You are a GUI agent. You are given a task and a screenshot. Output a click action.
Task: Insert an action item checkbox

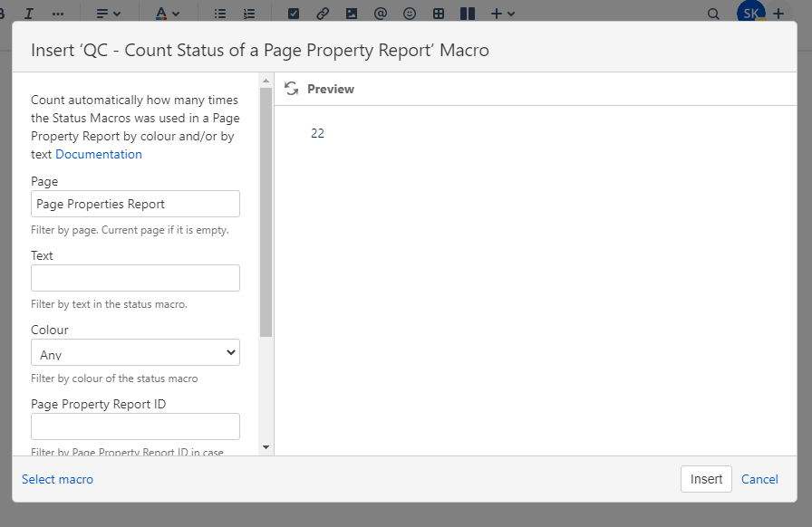point(294,13)
